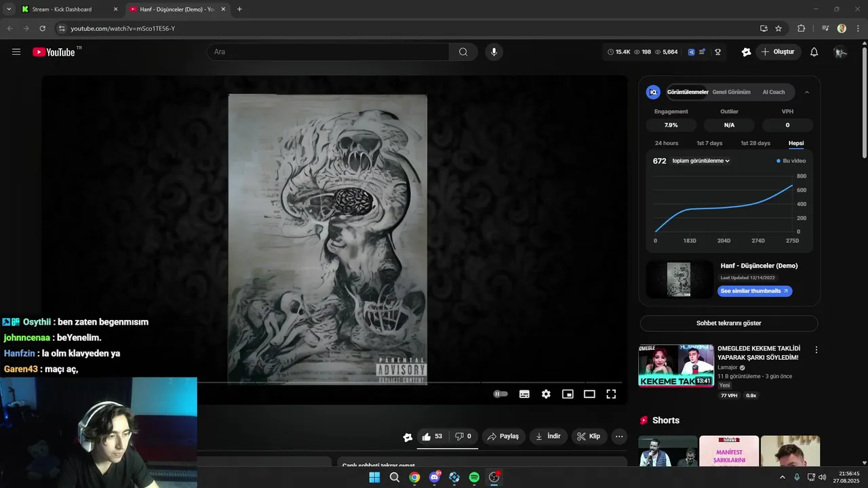Click Sohbet tekrarını göster button
Screen dimensions: 868x488
729,323
